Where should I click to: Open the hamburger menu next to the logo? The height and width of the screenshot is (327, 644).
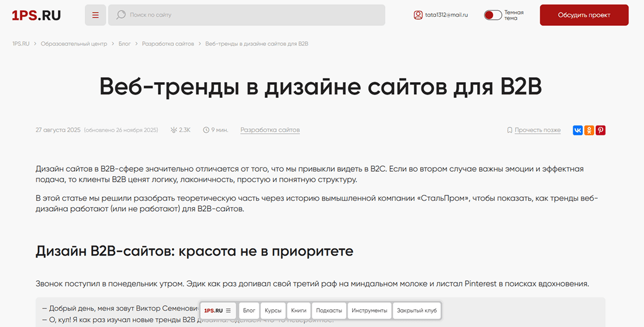pyautogui.click(x=96, y=14)
